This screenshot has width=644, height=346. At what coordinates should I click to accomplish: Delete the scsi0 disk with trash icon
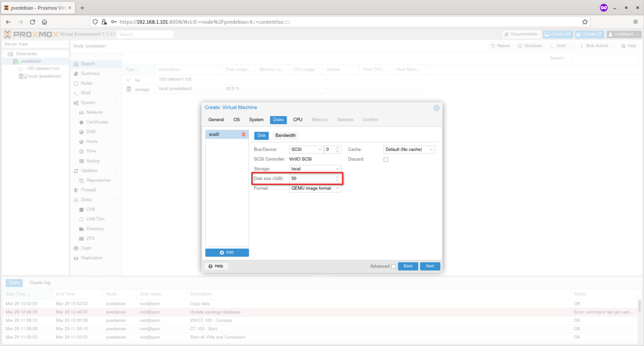(243, 134)
